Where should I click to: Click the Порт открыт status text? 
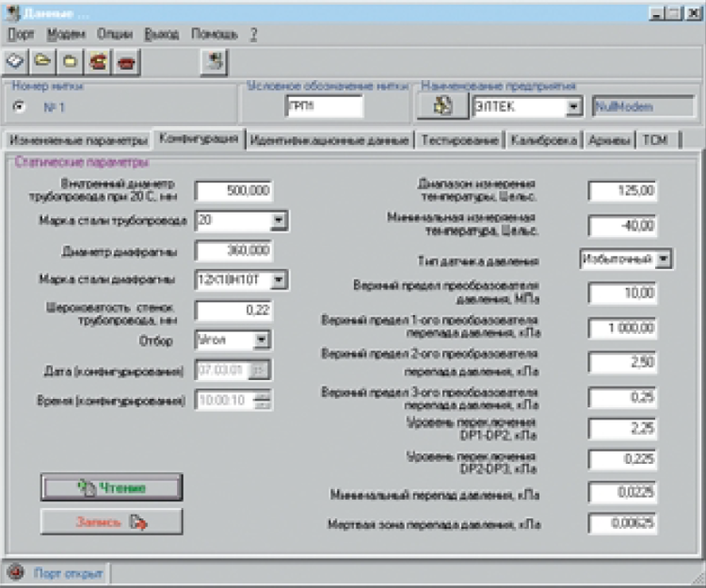point(68,574)
